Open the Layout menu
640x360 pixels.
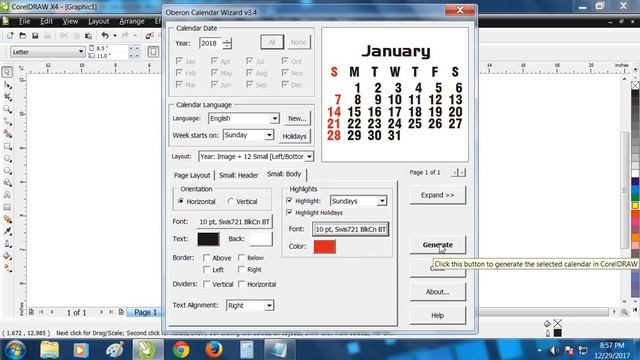[x=98, y=21]
